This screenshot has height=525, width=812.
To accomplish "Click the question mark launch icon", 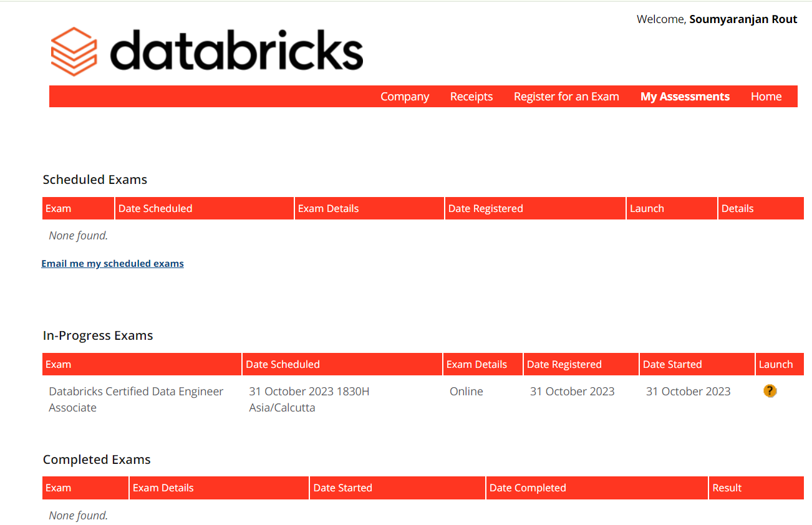I will 770,391.
